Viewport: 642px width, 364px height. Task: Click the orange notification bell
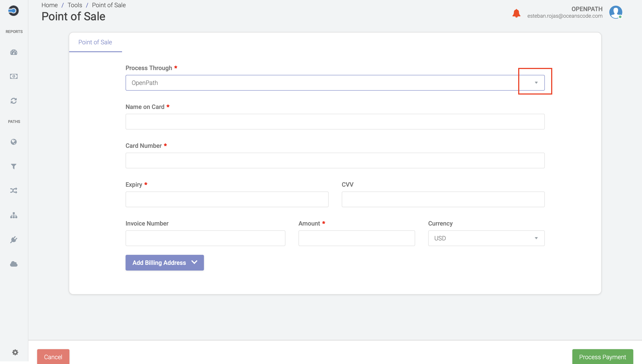(516, 13)
